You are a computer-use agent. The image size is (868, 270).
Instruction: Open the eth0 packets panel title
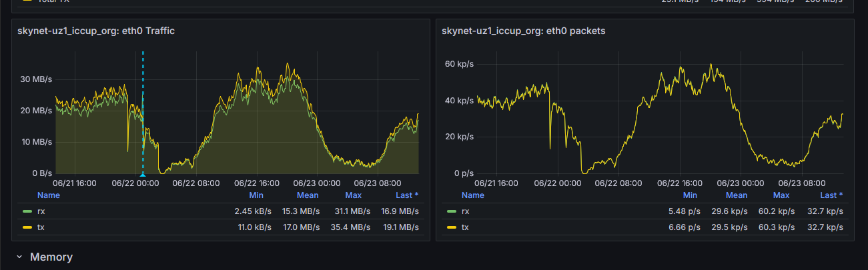pos(524,31)
